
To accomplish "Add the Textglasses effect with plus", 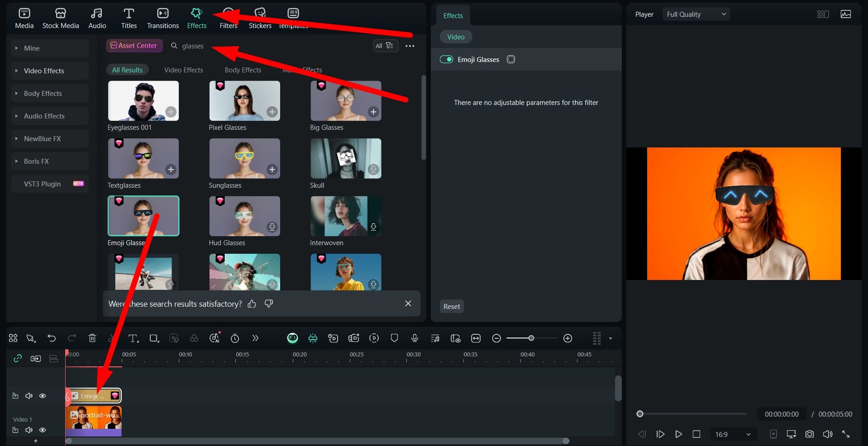I will (171, 169).
